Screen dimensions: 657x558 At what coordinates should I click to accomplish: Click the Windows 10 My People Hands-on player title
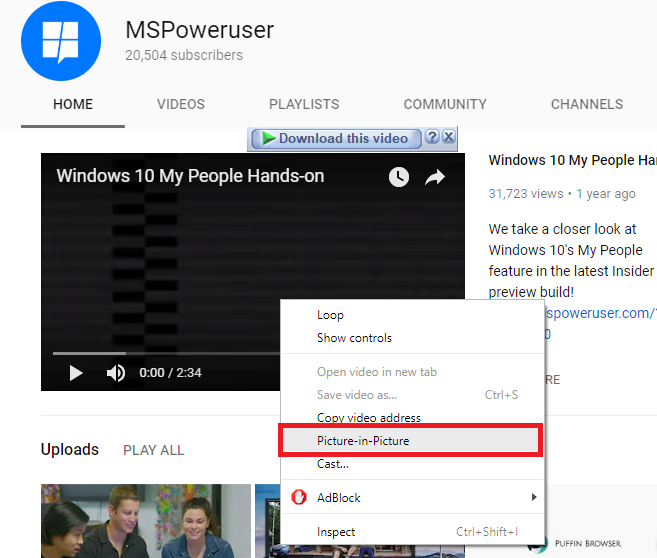(x=190, y=176)
